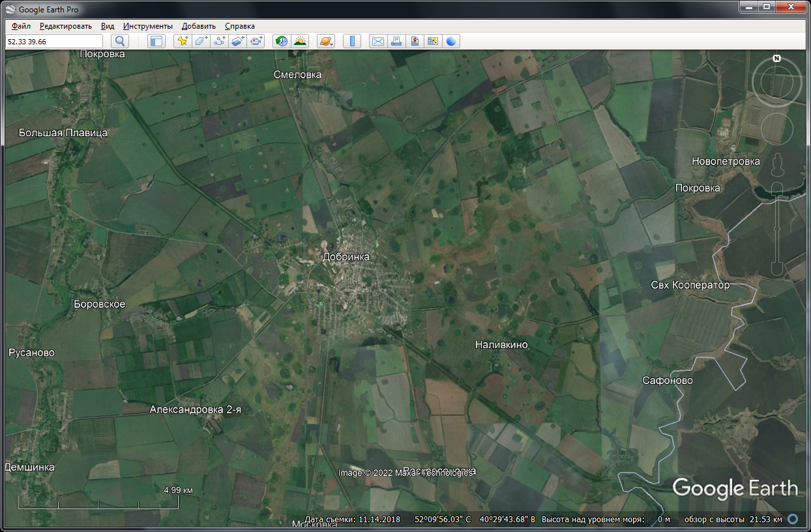811x532 pixels.
Task: Click the Добринка town label
Action: tap(346, 257)
